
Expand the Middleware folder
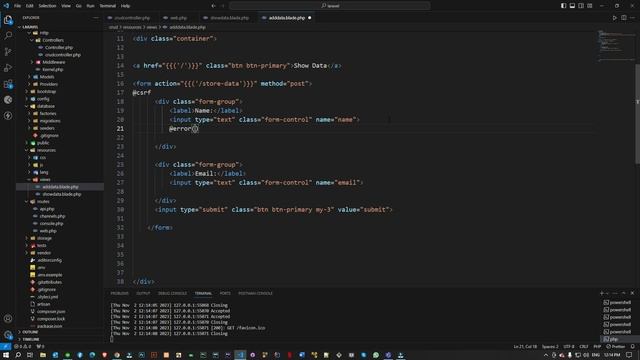point(53,62)
